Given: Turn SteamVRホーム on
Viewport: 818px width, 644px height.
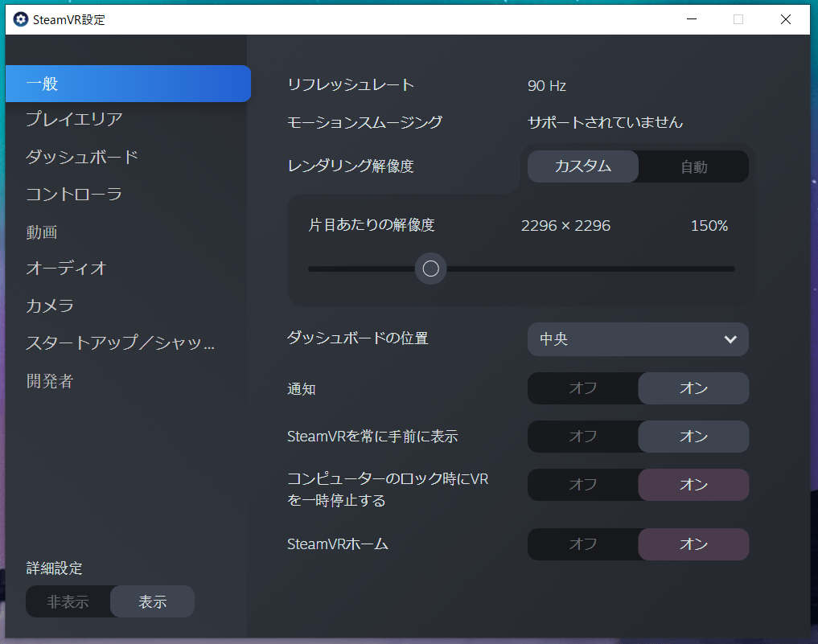Looking at the screenshot, I should [694, 544].
